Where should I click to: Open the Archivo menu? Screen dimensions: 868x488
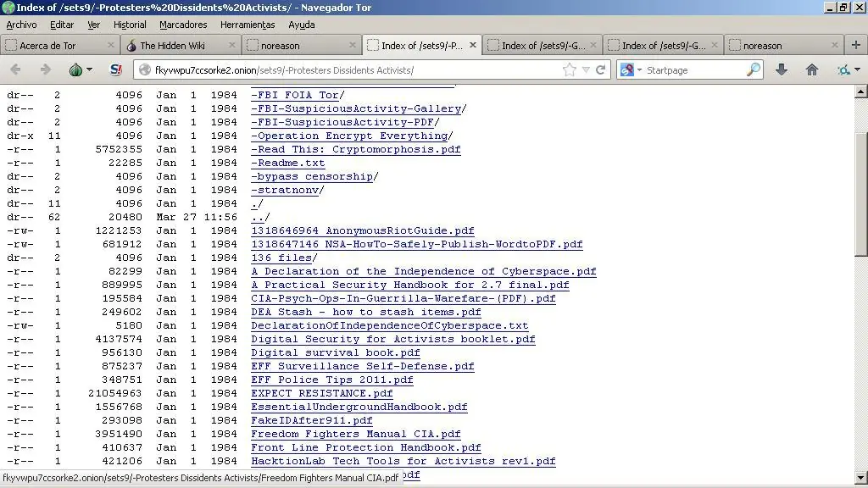(21, 25)
